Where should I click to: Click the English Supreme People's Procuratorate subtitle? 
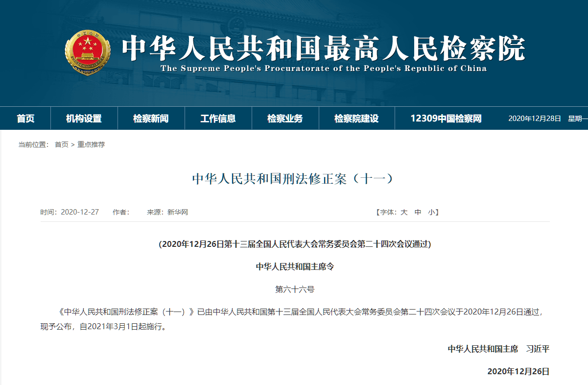[x=323, y=69]
